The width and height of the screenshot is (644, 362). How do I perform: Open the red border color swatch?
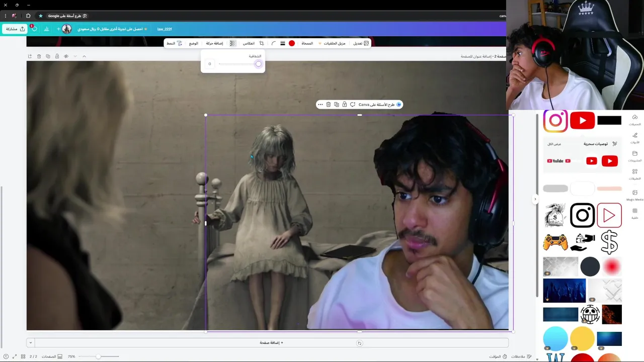click(292, 43)
